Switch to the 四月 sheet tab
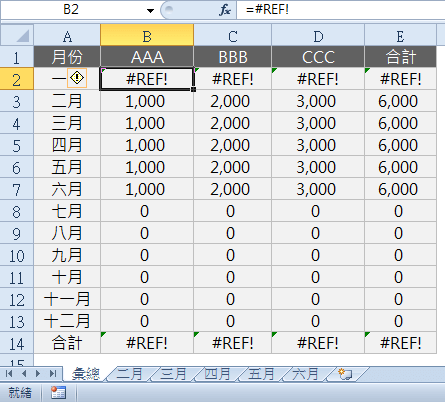The height and width of the screenshot is (402, 445). [217, 374]
